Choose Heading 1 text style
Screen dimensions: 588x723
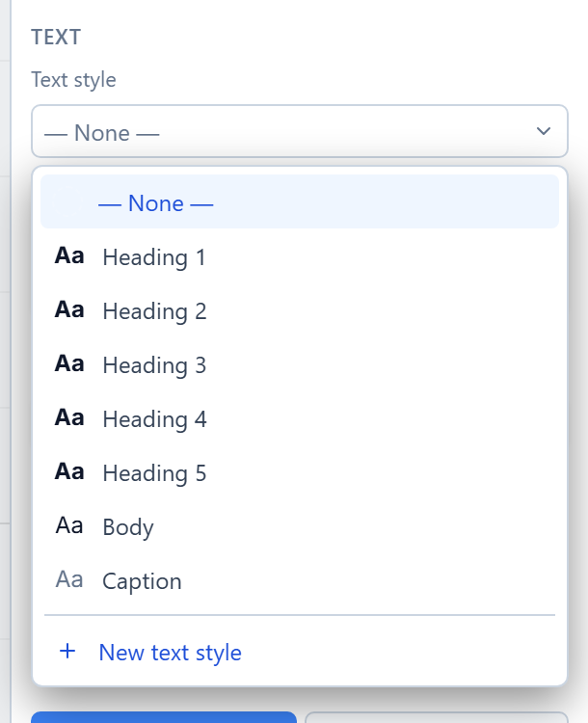(x=300, y=255)
